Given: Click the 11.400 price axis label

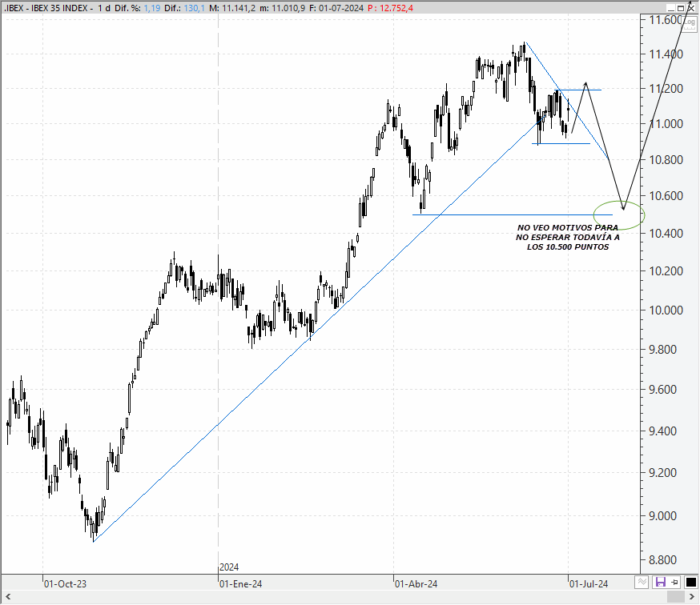Looking at the screenshot, I should pos(666,54).
